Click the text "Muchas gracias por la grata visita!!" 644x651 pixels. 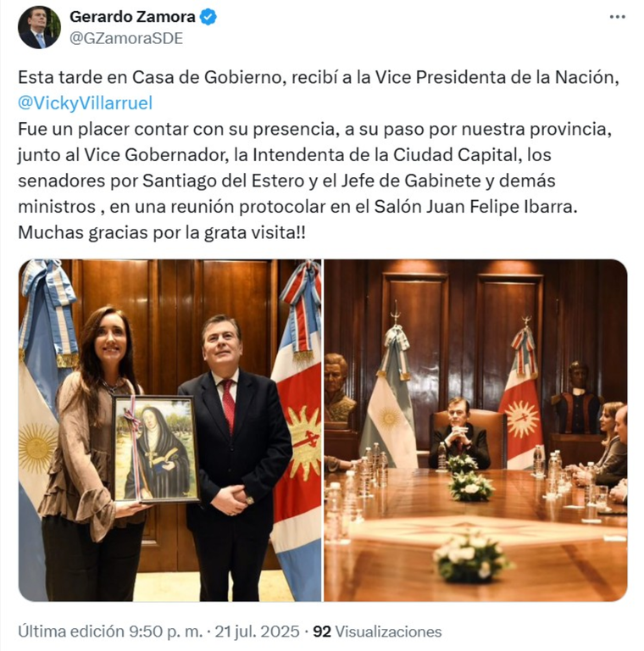(162, 232)
